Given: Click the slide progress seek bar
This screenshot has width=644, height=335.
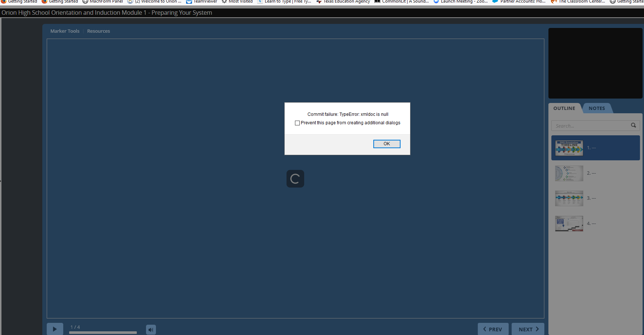Looking at the screenshot, I should point(103,332).
